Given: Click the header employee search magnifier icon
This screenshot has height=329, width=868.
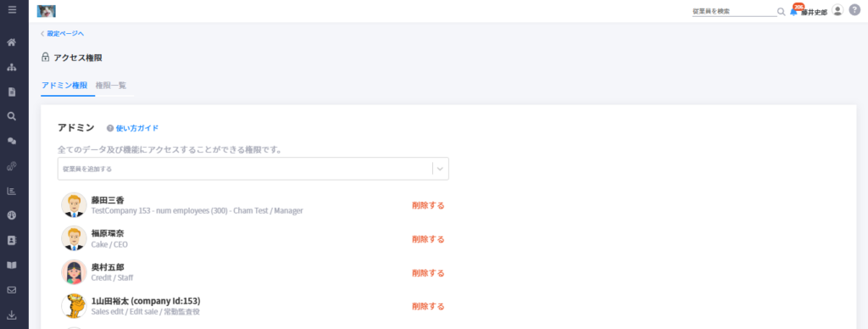Looking at the screenshot, I should (x=781, y=12).
